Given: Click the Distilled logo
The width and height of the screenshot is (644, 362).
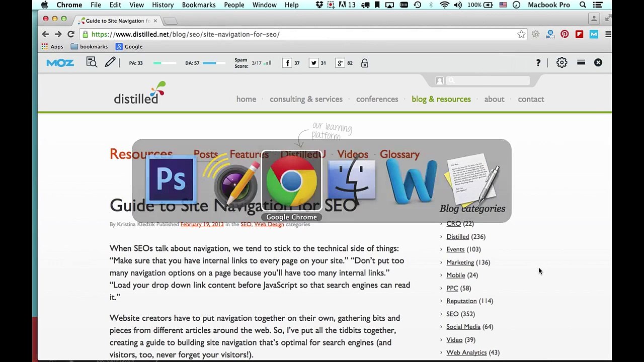Looking at the screenshot, I should tap(139, 93).
